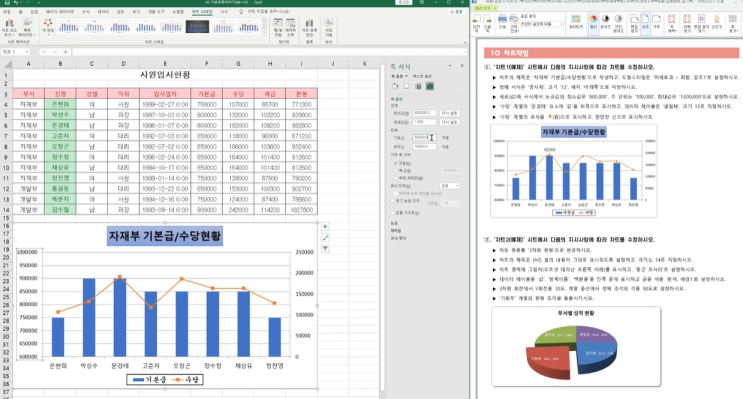The image size is (743, 399).
Task: Open Format Axis pane options arrow
Action: click(450, 66)
